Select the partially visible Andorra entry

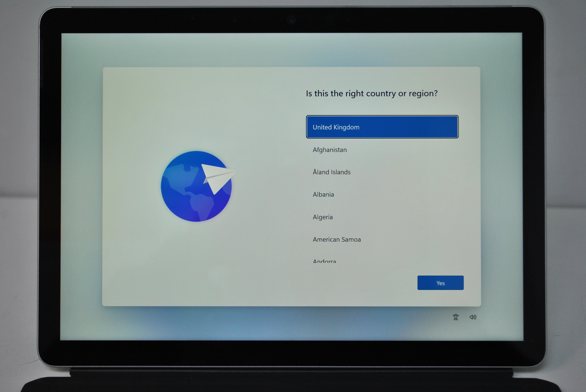324,261
